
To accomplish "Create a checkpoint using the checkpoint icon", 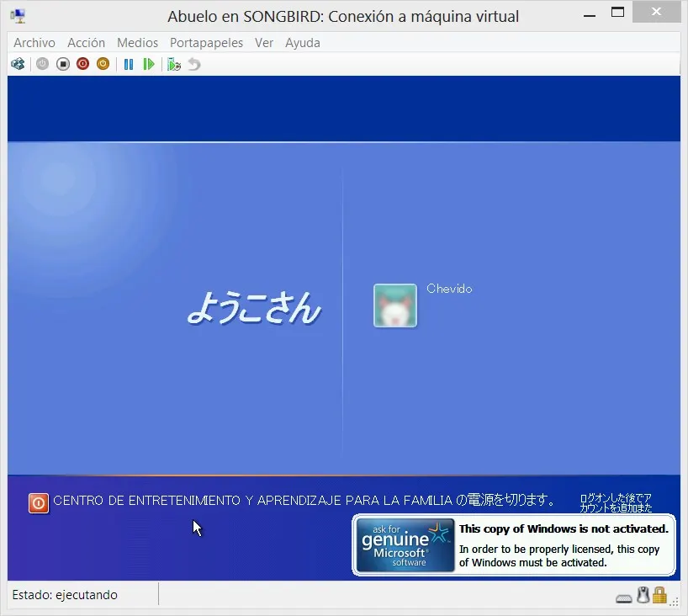I will coord(173,64).
